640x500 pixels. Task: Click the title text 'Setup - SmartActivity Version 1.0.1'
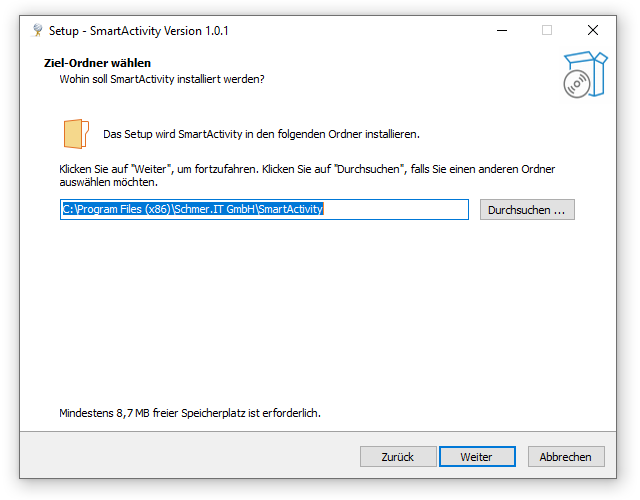139,31
